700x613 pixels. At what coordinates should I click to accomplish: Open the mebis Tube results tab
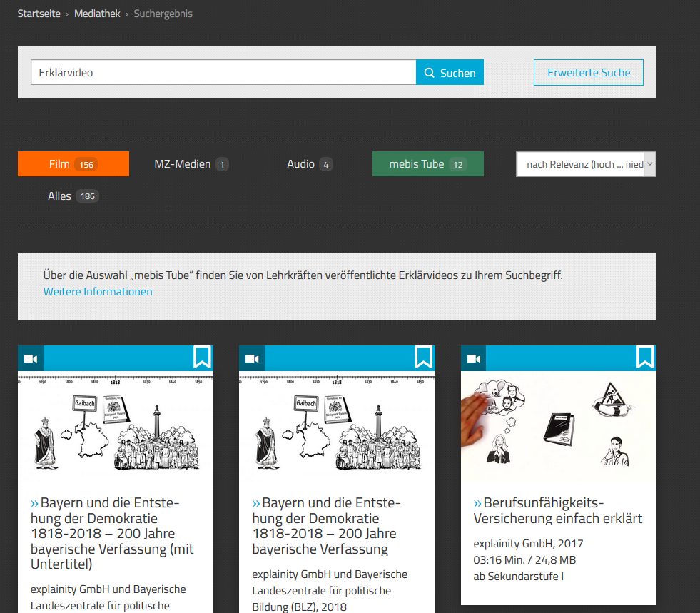point(427,164)
